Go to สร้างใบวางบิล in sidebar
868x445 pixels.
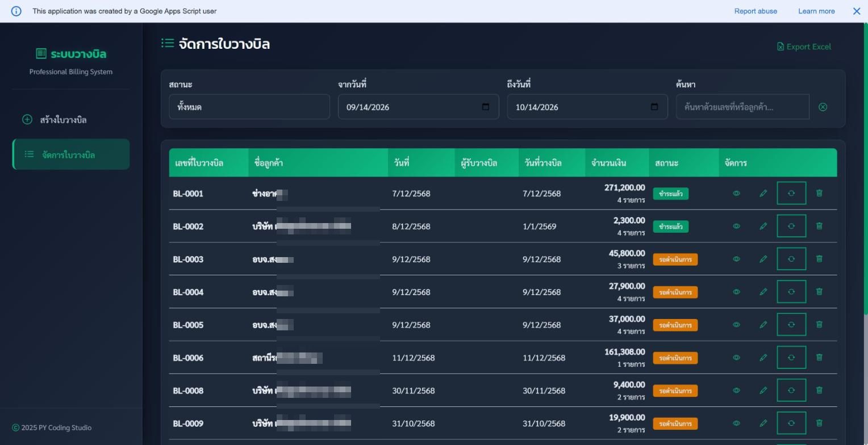(x=71, y=120)
